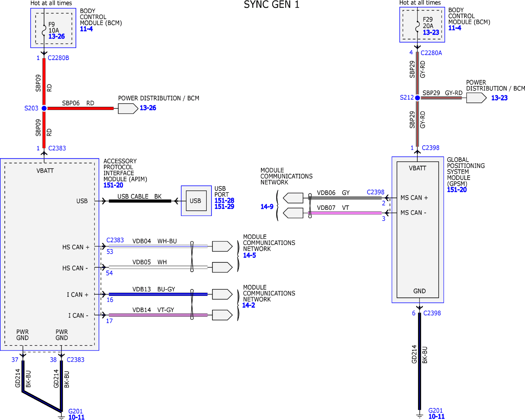Open the 10-11 link below APIM's G201
The width and height of the screenshot is (525, 420).
coord(76,417)
